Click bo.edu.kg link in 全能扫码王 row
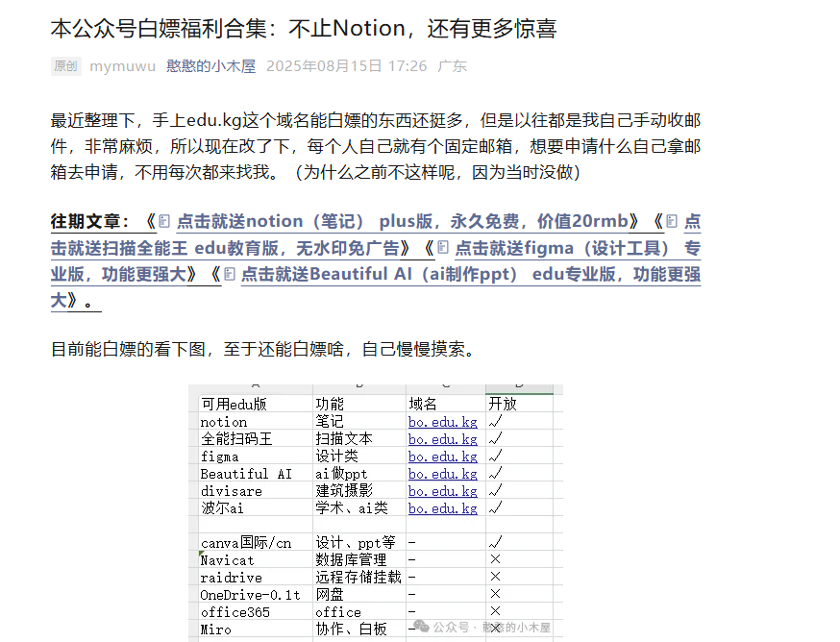 [442, 439]
